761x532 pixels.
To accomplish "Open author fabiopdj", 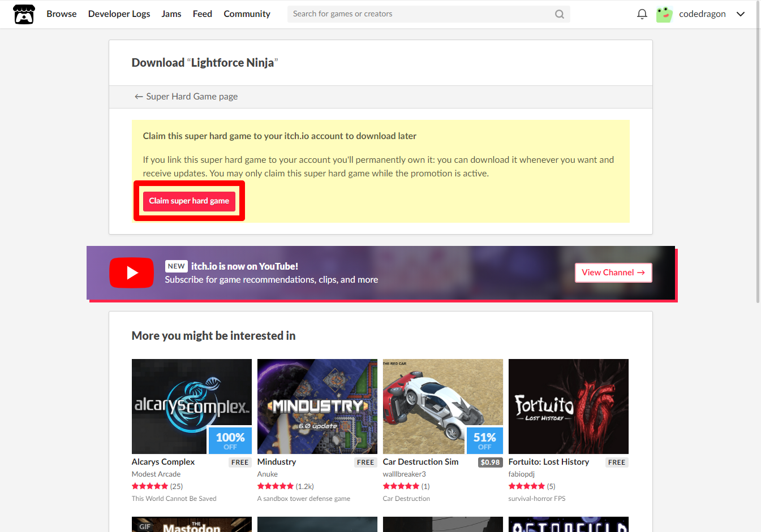I will 522,474.
